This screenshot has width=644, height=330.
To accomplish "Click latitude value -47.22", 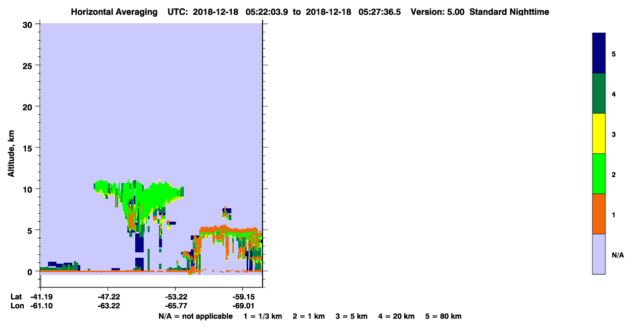I will click(x=108, y=297).
